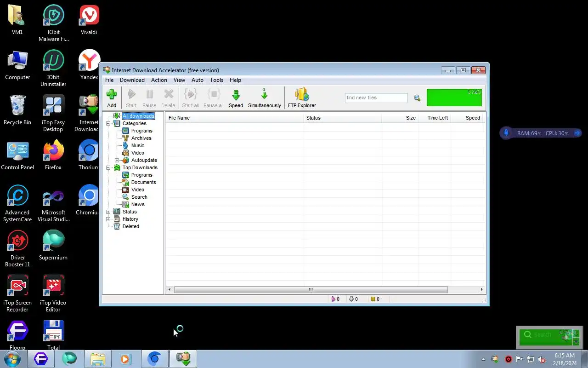Click the arrow on the RAM/CPU widget

(x=577, y=133)
